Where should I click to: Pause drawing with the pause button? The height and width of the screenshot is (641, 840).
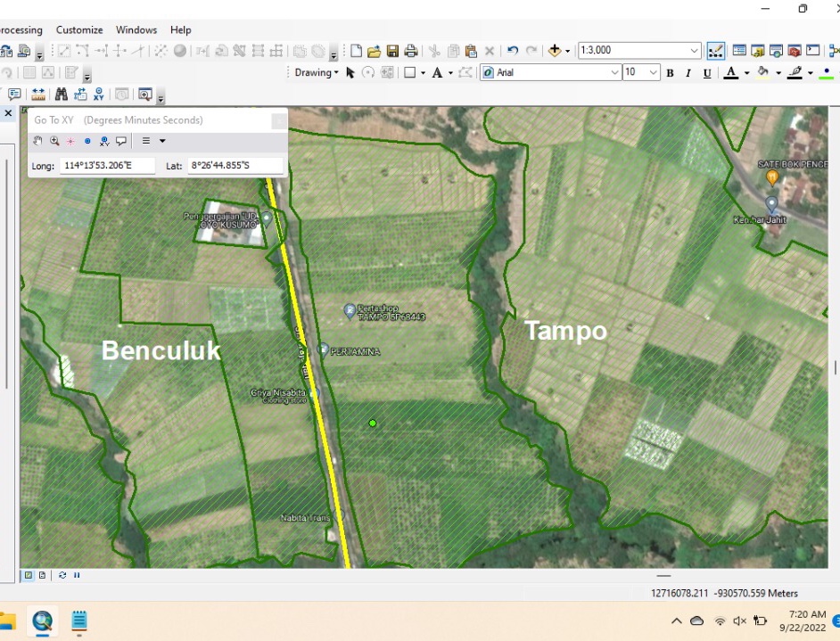click(77, 575)
